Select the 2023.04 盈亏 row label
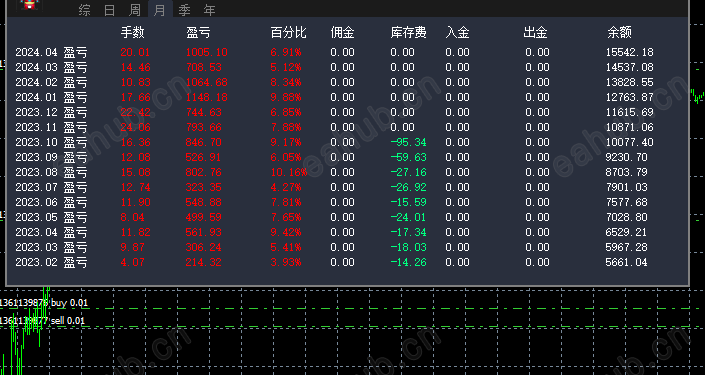The image size is (705, 375). (51, 232)
